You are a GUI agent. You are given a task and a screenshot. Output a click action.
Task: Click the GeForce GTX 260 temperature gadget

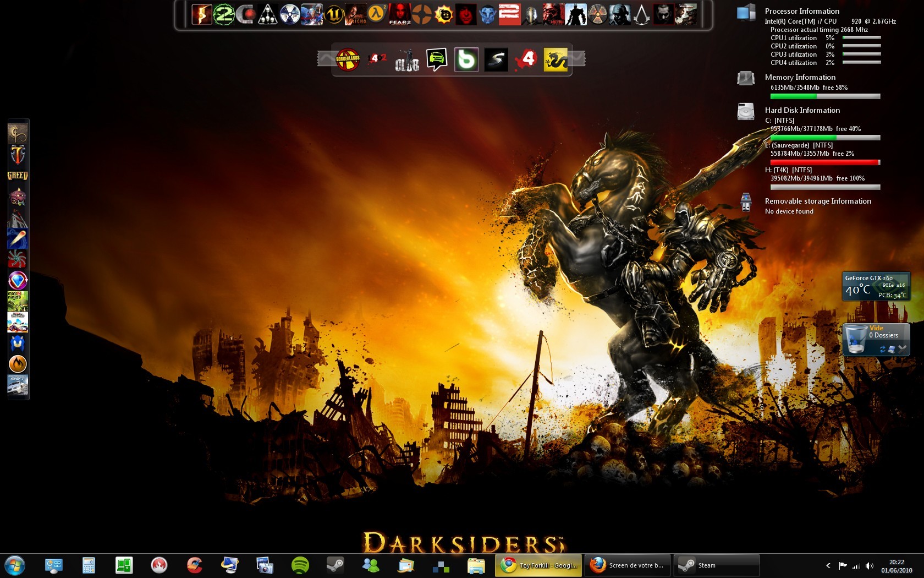point(876,286)
